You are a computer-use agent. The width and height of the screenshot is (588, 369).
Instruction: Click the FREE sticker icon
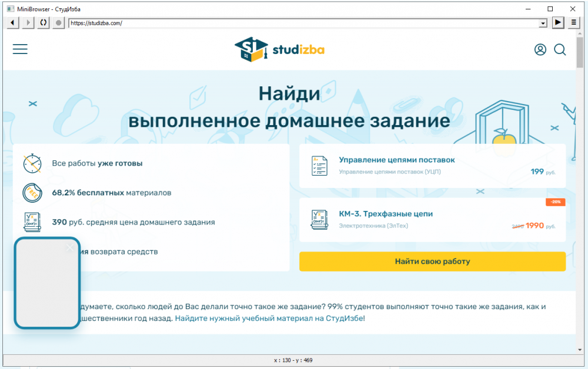32,193
